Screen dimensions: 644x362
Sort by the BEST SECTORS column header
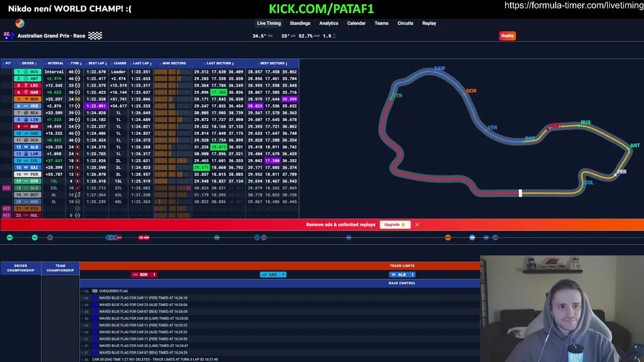pos(273,63)
